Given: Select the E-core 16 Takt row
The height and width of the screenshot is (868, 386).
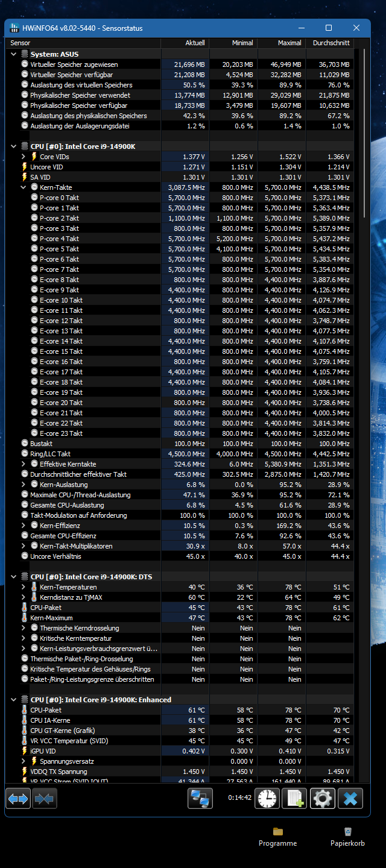Looking at the screenshot, I should click(181, 362).
